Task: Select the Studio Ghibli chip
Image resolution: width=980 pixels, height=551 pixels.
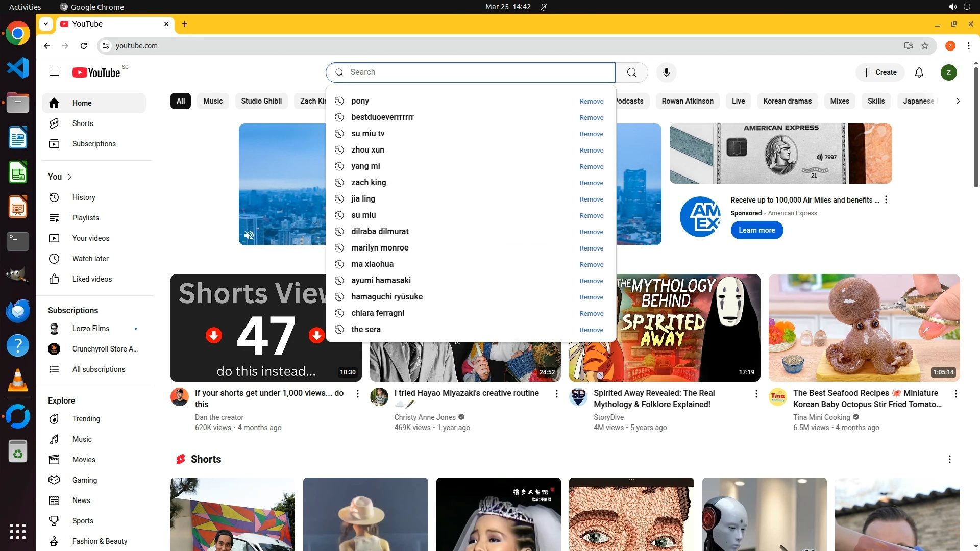Action: 261,101
